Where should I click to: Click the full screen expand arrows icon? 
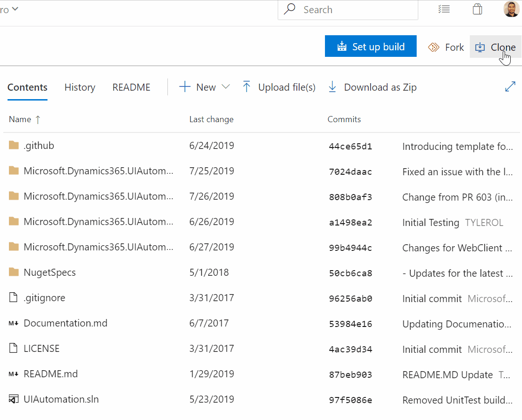510,87
